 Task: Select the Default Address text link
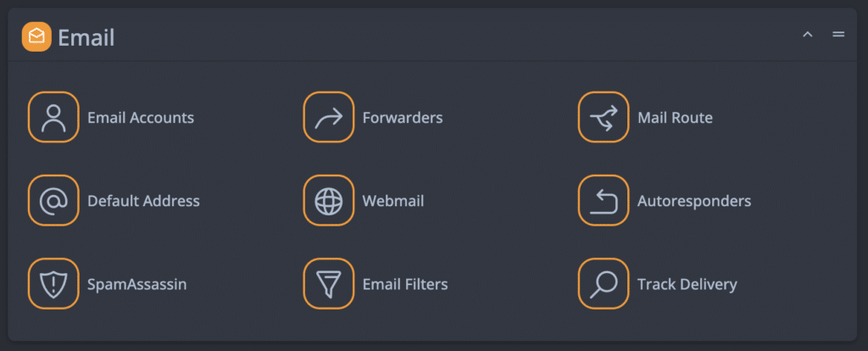(x=143, y=202)
